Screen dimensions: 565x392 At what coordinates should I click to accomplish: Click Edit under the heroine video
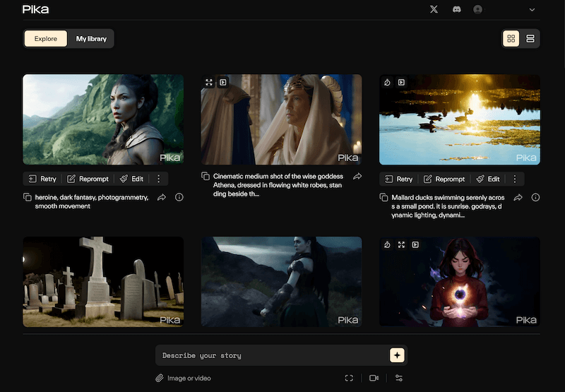point(131,179)
